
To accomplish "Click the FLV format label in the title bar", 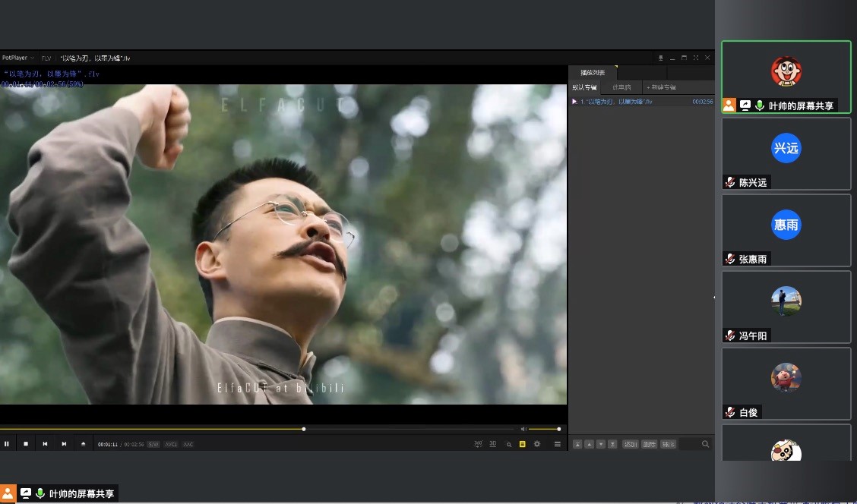I will 46,58.
